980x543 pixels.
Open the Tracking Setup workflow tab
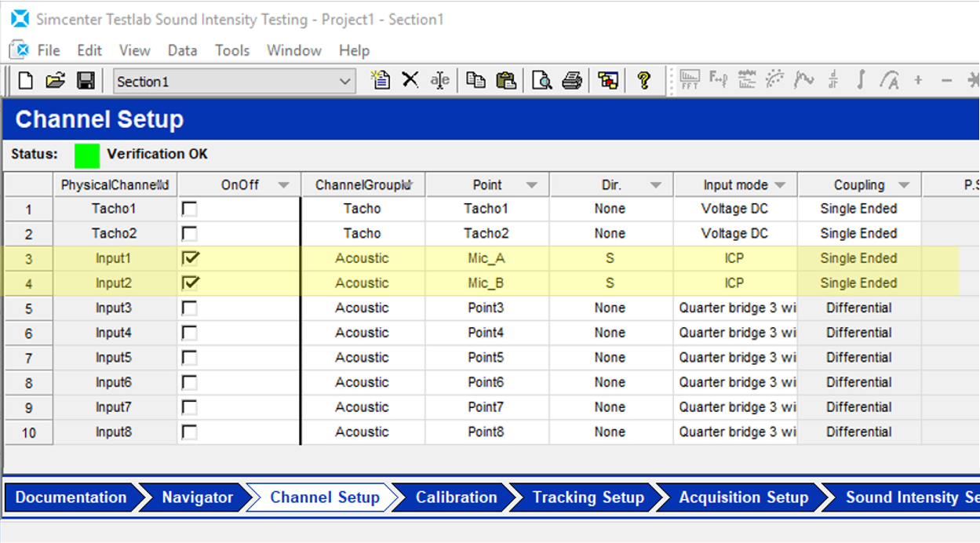588,497
